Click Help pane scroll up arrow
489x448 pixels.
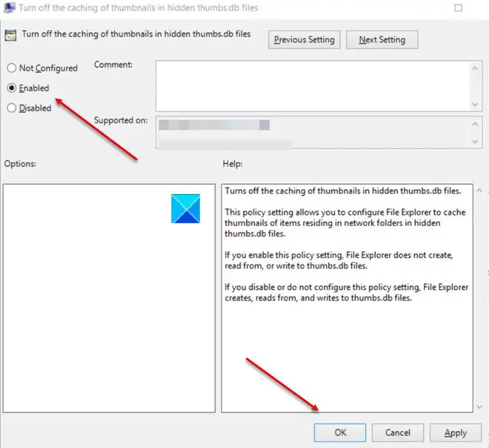click(479, 190)
